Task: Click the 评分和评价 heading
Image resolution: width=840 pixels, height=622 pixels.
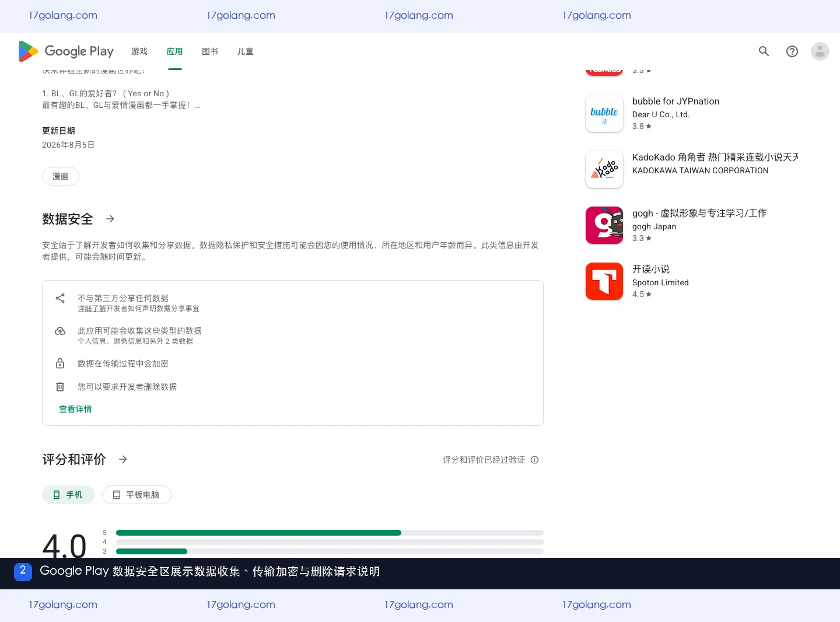Action: coord(74,459)
